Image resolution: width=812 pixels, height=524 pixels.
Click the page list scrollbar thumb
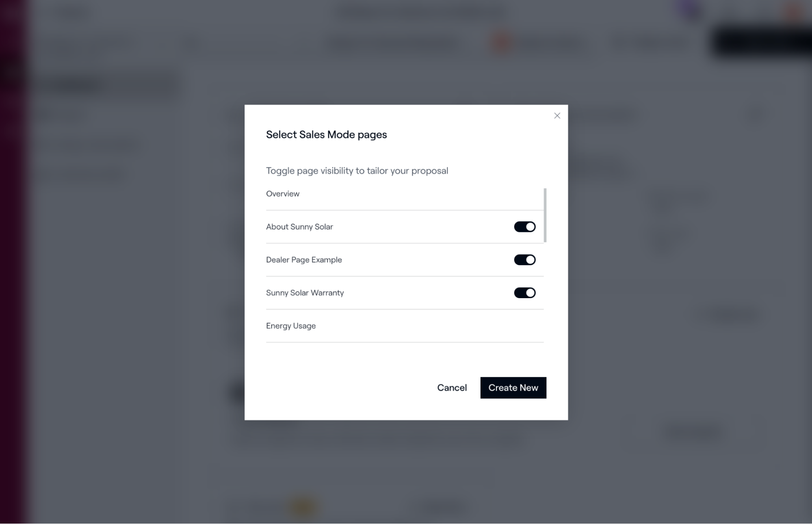tap(545, 215)
